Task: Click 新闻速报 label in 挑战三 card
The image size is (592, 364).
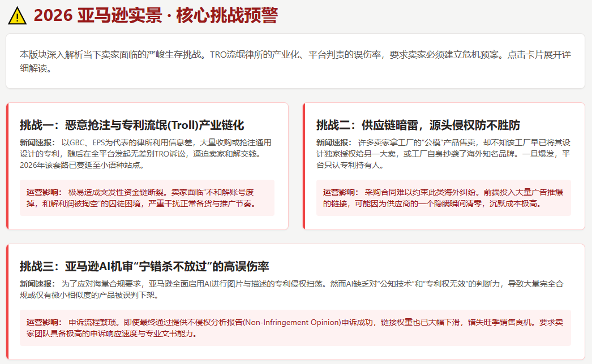Action: click(37, 284)
